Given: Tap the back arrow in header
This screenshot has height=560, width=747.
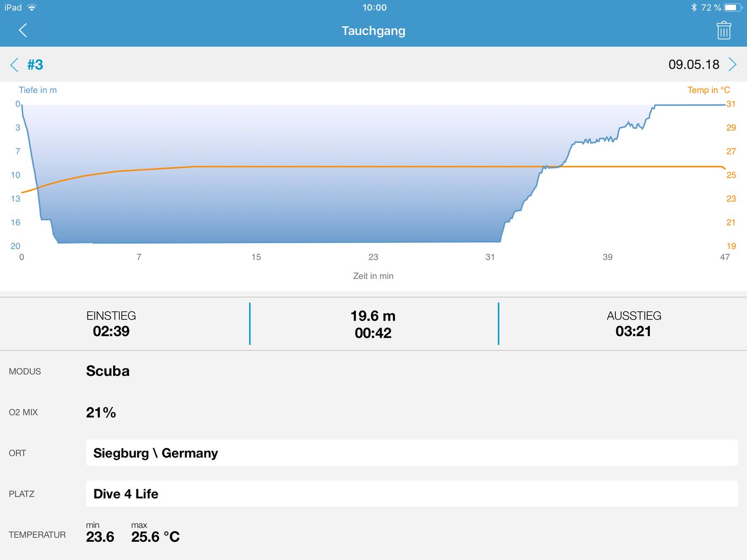Looking at the screenshot, I should 22,30.
